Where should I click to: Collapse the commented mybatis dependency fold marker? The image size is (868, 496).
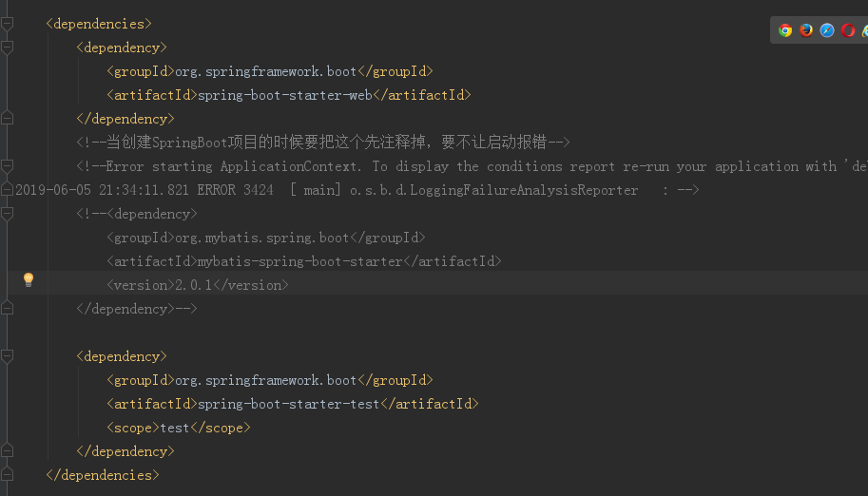pyautogui.click(x=8, y=214)
